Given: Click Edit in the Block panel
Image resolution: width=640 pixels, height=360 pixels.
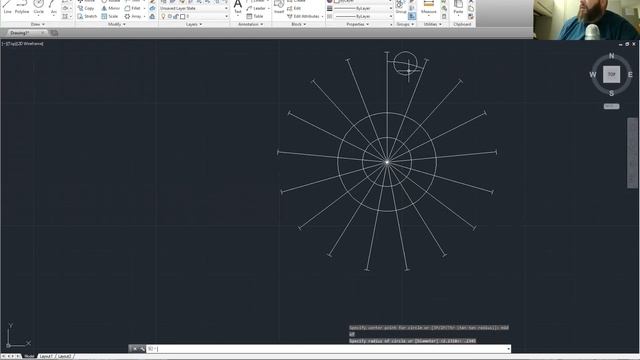Looking at the screenshot, I should (294, 8).
